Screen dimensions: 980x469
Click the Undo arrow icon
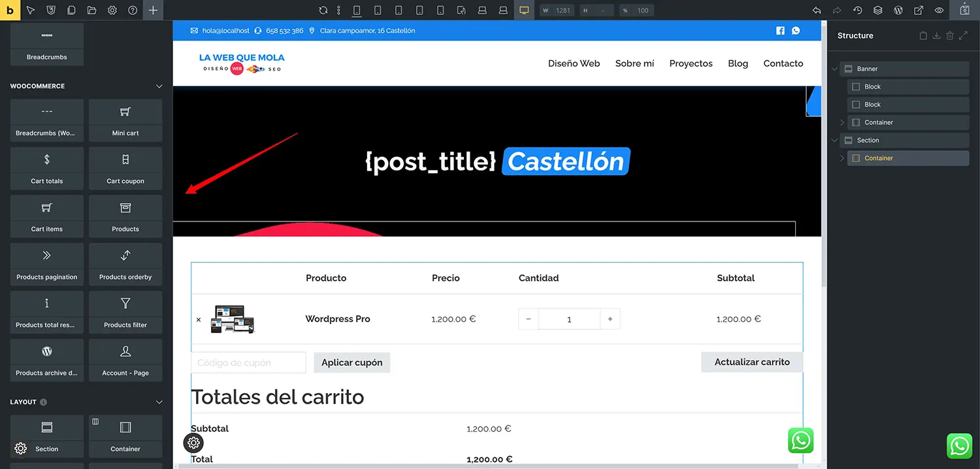[x=817, y=10]
